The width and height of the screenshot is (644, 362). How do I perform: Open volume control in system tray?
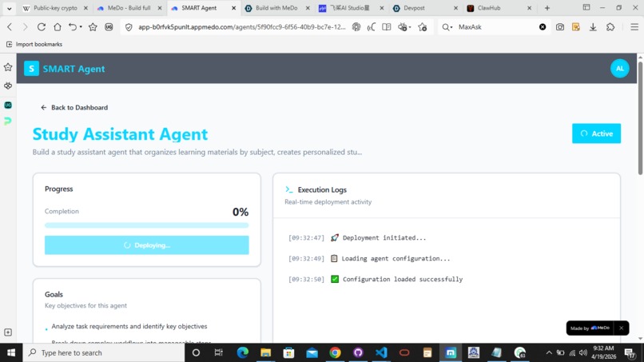click(582, 352)
